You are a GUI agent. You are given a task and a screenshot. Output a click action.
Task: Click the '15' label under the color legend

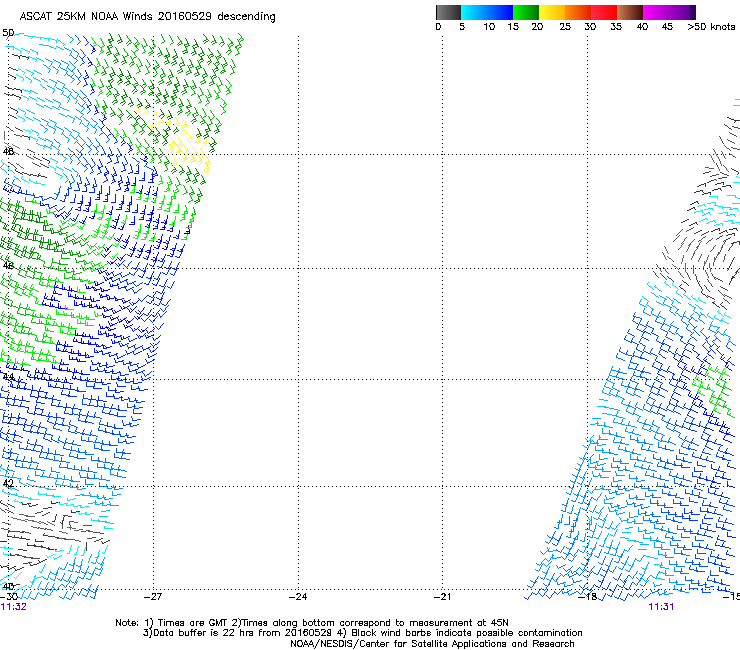click(513, 27)
